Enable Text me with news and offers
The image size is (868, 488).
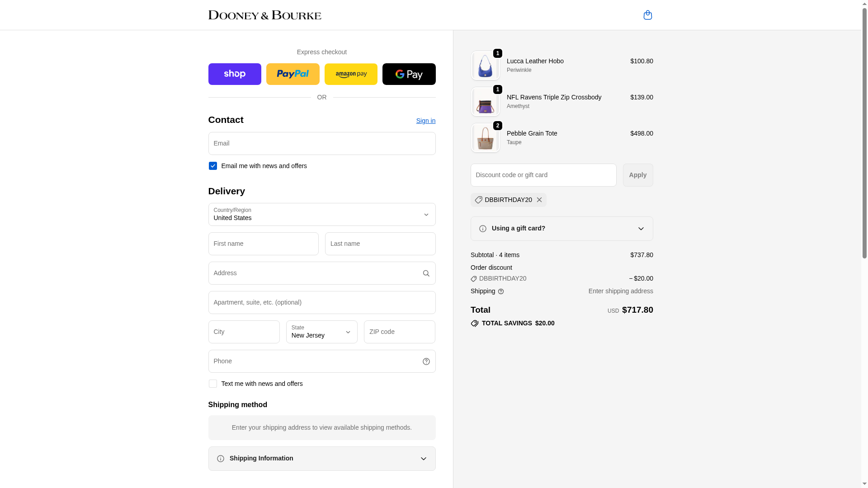212,384
